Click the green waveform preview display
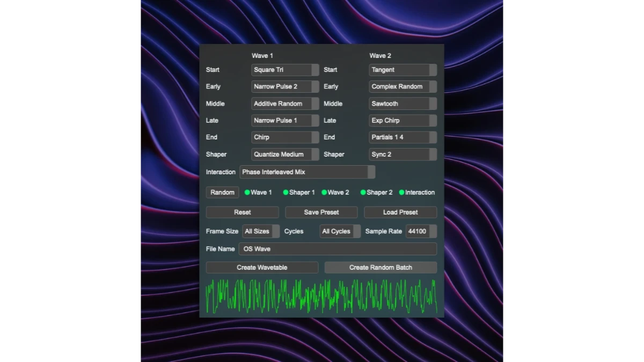Image resolution: width=644 pixels, height=362 pixels. pos(321,296)
